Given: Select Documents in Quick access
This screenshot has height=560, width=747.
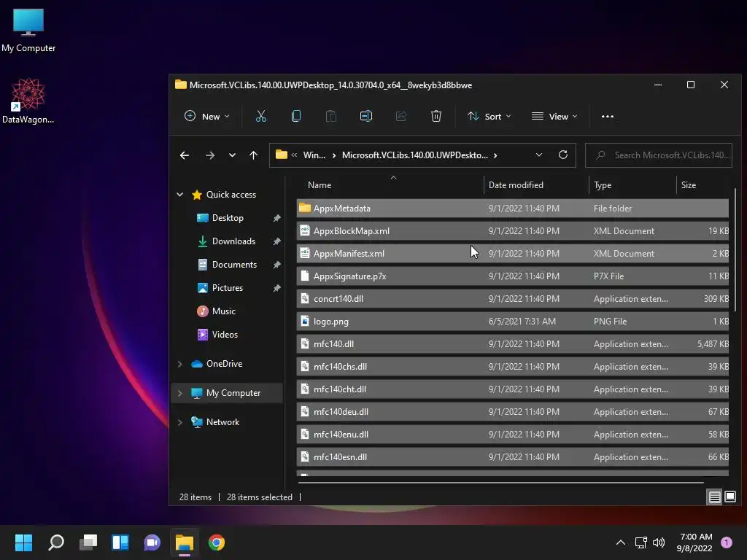Looking at the screenshot, I should click(234, 264).
